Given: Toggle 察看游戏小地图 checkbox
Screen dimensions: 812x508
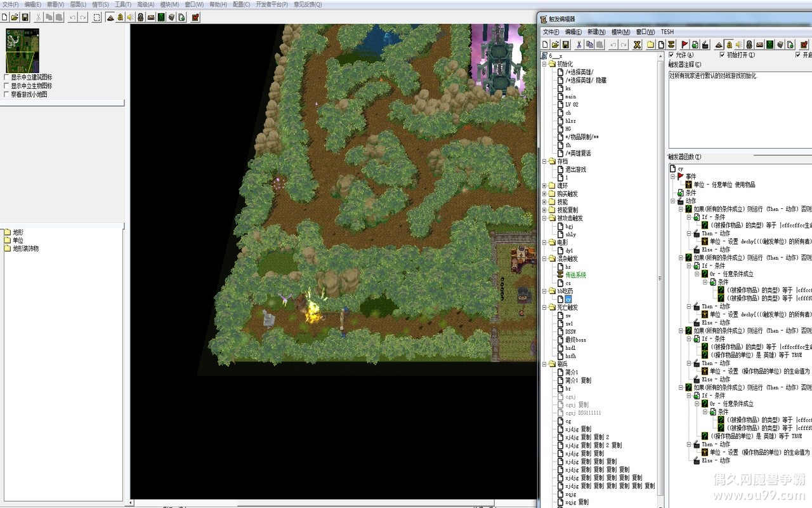Looking at the screenshot, I should [x=6, y=94].
